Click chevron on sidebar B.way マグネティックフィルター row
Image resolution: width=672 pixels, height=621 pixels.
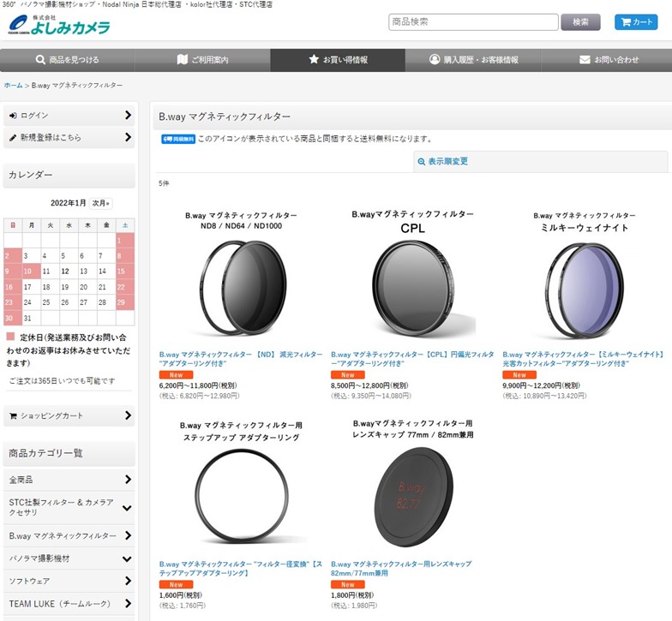pos(127,535)
